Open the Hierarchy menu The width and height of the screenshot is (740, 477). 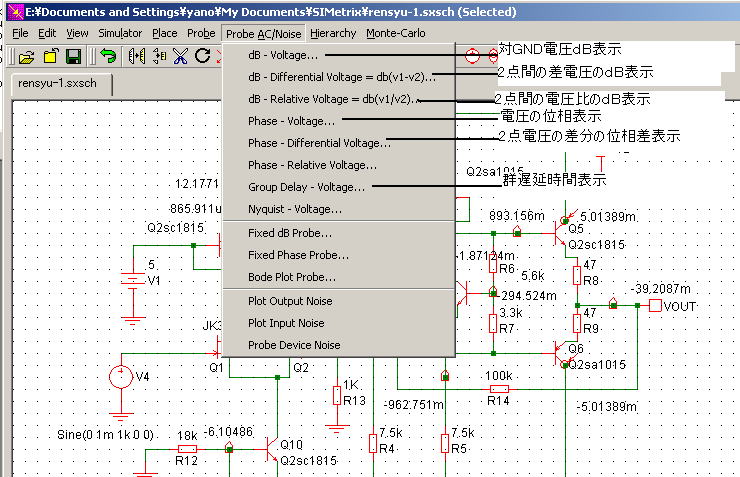pos(333,33)
